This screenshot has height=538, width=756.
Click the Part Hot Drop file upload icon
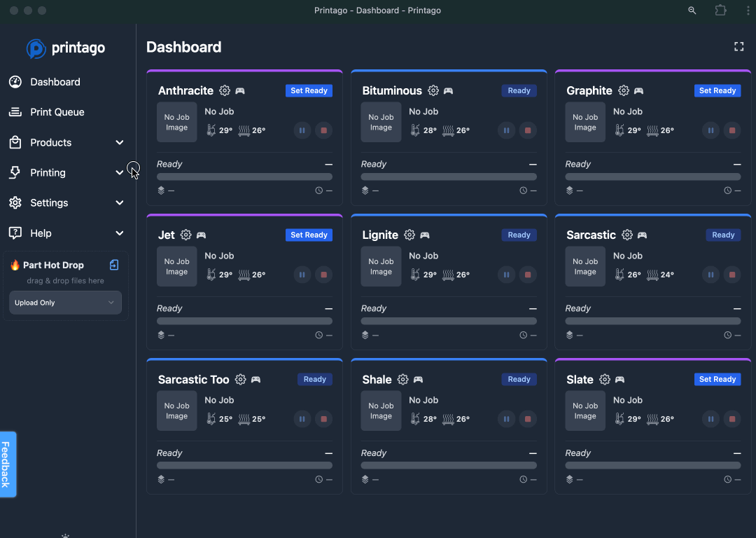point(114,265)
